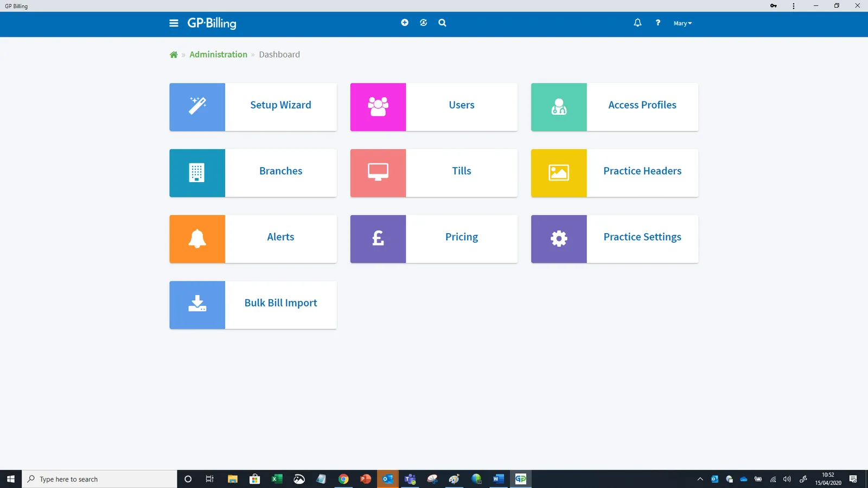
Task: Click the Access Profiles doctor icon
Action: (x=559, y=107)
